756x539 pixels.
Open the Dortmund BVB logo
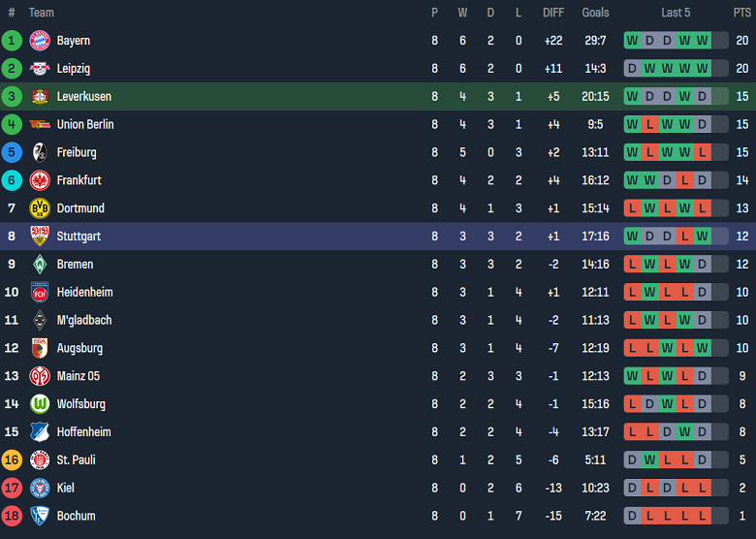click(x=40, y=208)
